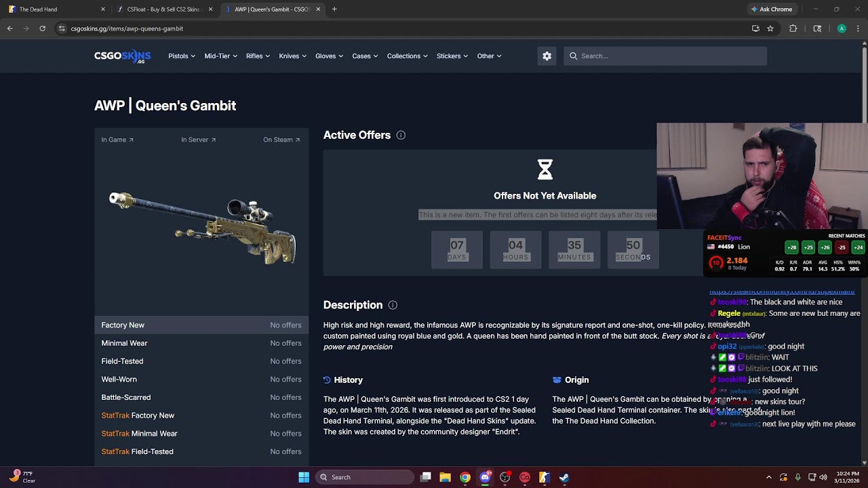Open Steam from the taskbar

[564, 477]
